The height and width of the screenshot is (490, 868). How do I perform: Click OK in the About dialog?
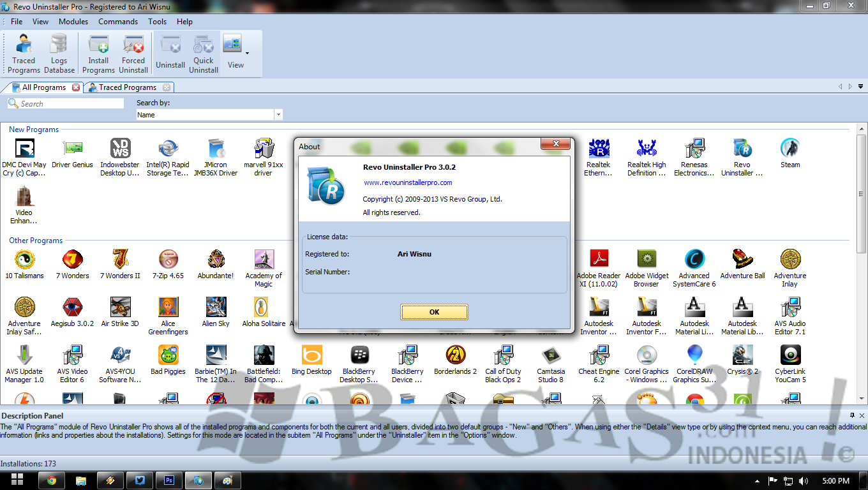point(434,312)
